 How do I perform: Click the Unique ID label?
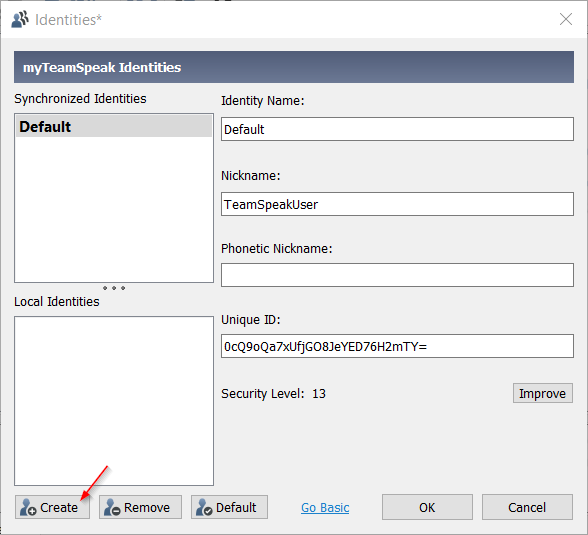(x=250, y=319)
